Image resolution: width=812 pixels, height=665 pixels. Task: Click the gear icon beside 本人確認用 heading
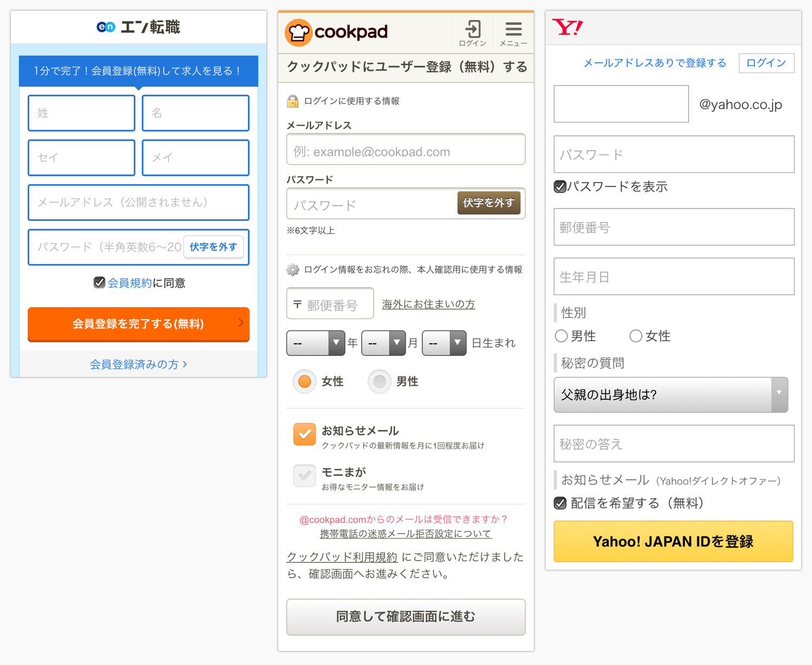click(x=293, y=270)
